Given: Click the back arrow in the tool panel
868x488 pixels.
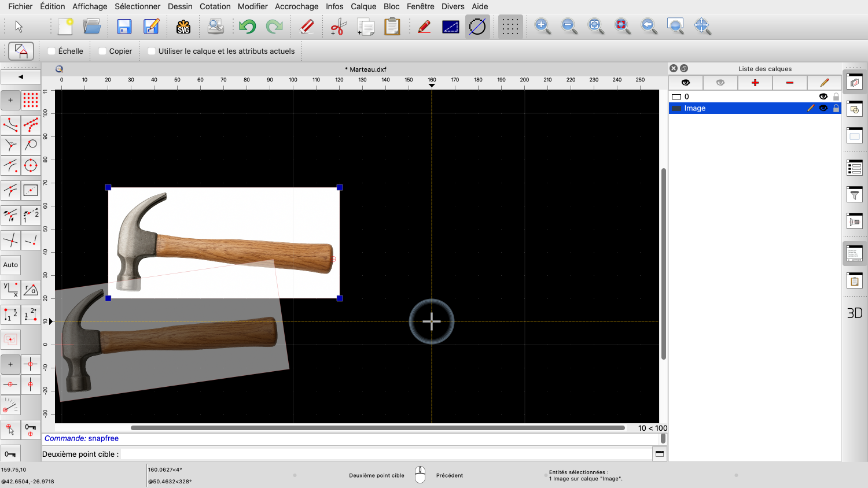Looking at the screenshot, I should (x=21, y=76).
